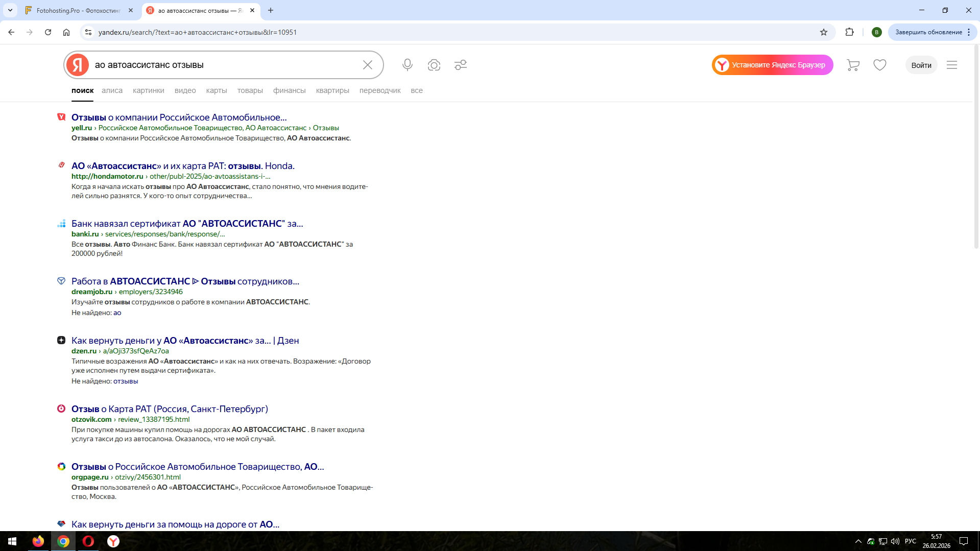The width and height of the screenshot is (980, 551).
Task: Open 'Как вернуть деньги за помощь' result
Action: [176, 524]
